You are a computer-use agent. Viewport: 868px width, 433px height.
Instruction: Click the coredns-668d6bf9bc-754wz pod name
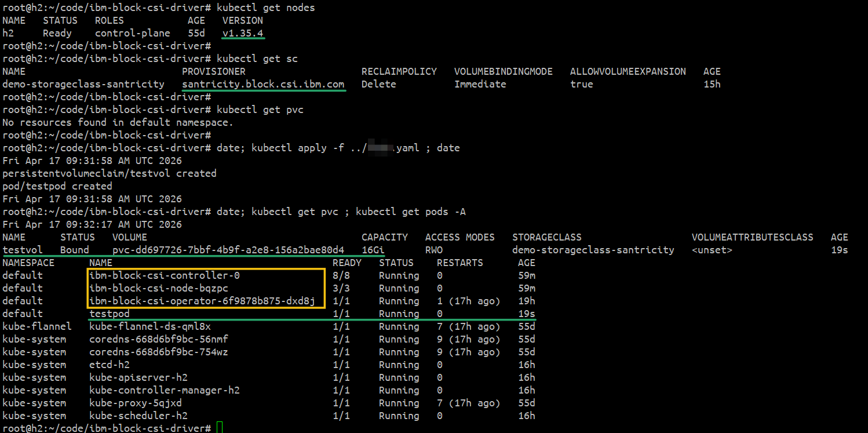[x=159, y=352]
